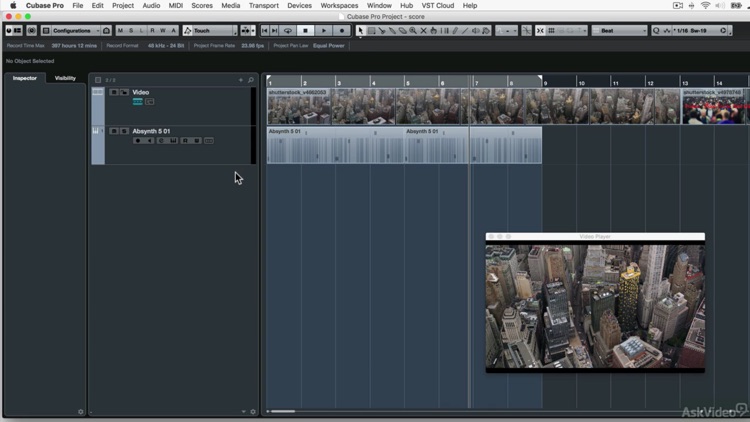Select the Time Warp tool

tap(444, 31)
